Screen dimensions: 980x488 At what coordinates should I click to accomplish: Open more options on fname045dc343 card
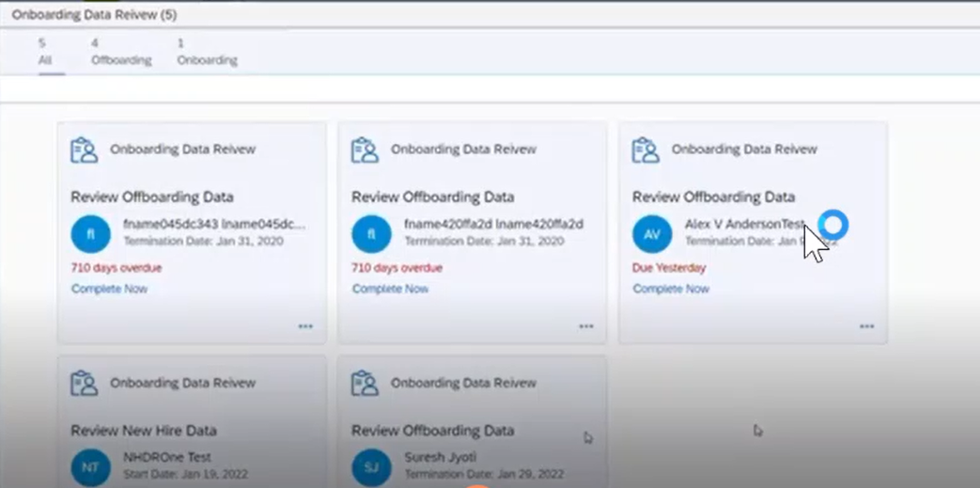click(x=305, y=326)
